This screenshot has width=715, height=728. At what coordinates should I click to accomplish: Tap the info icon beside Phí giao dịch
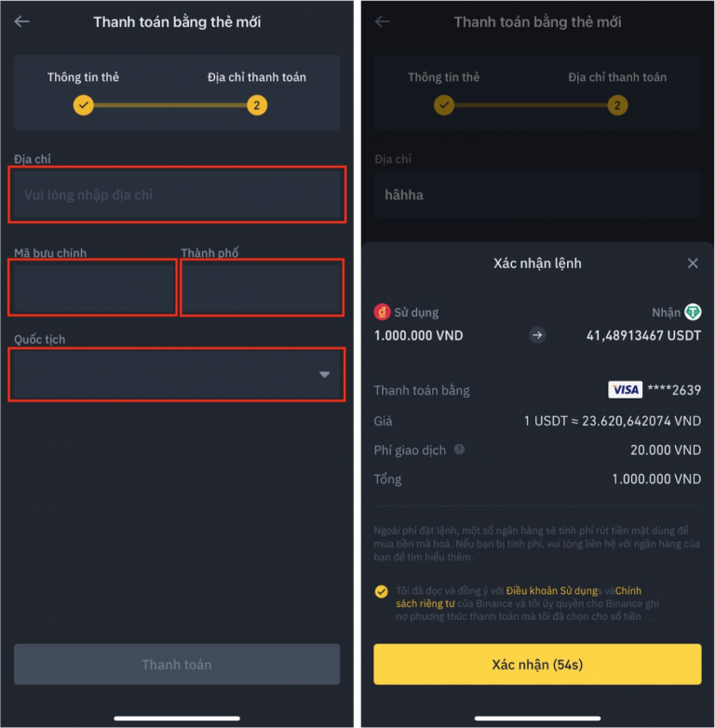459,449
